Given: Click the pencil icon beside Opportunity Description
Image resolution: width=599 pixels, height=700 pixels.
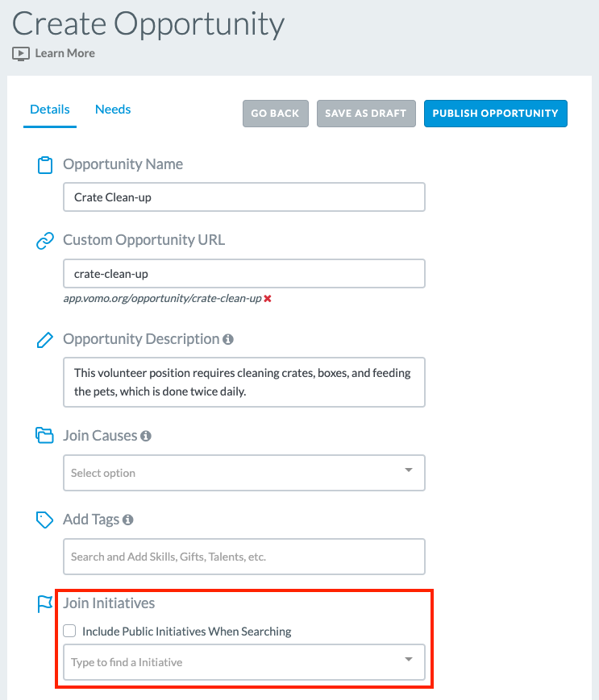Looking at the screenshot, I should 44,340.
